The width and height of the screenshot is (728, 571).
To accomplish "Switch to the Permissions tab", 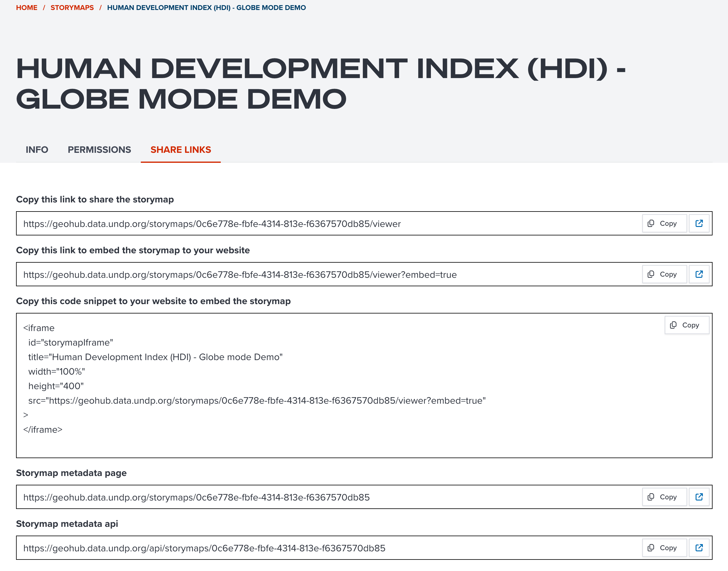I will click(x=99, y=149).
